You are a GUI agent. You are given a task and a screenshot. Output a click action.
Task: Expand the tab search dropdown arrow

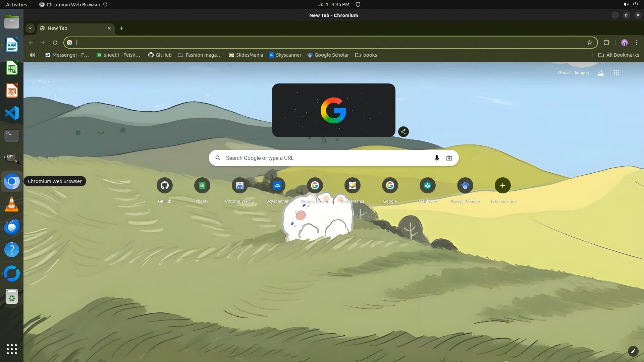click(30, 28)
